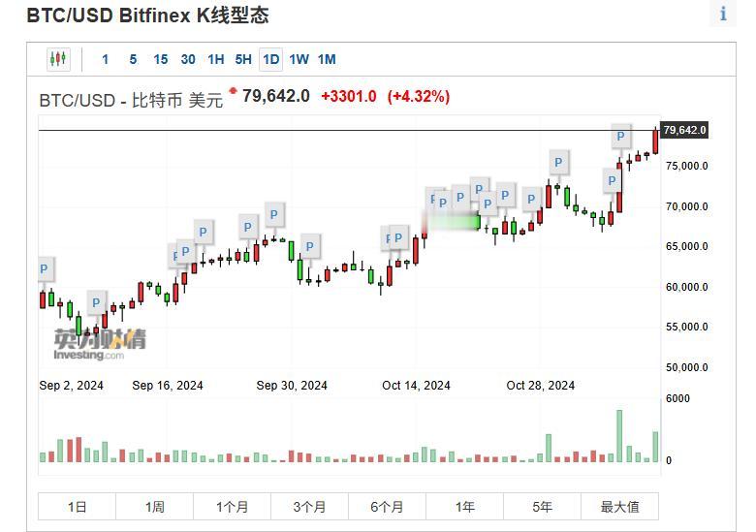Click the BTC/USD - 比特币 美元 label
Image resolution: width=756 pixels, height=532 pixels.
[x=131, y=100]
